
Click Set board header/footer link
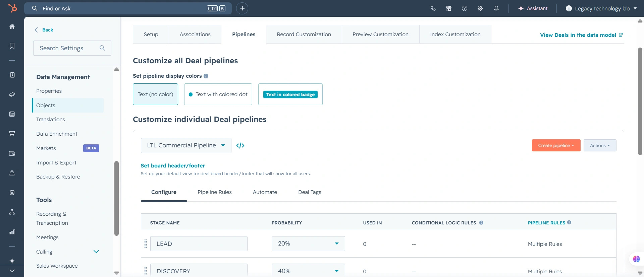173,165
